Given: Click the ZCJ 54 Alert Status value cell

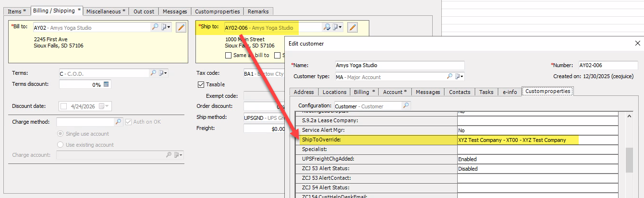Looking at the screenshot, I should coord(537,188).
